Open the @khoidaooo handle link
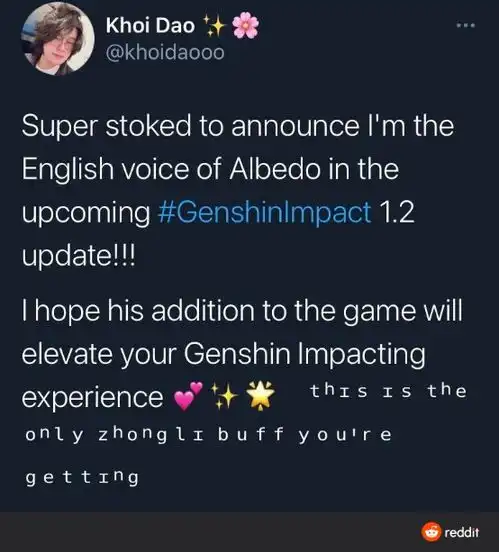499x552 pixels. coord(165,52)
